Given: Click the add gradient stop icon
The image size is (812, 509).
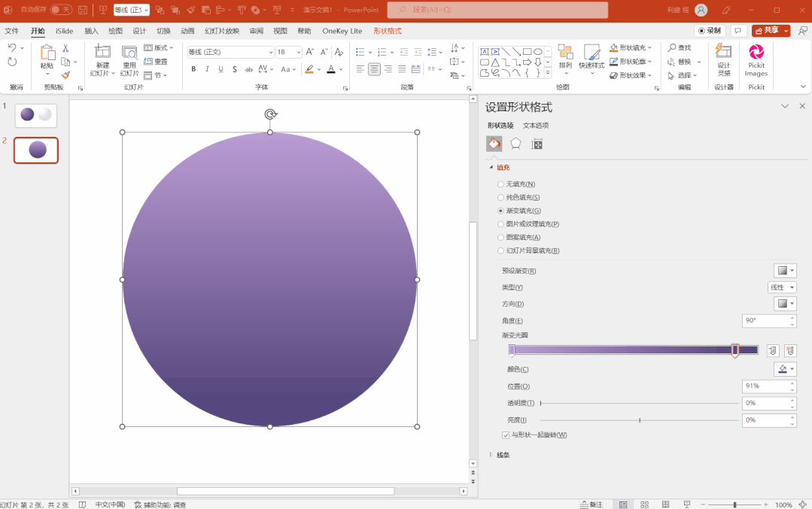Looking at the screenshot, I should [773, 350].
